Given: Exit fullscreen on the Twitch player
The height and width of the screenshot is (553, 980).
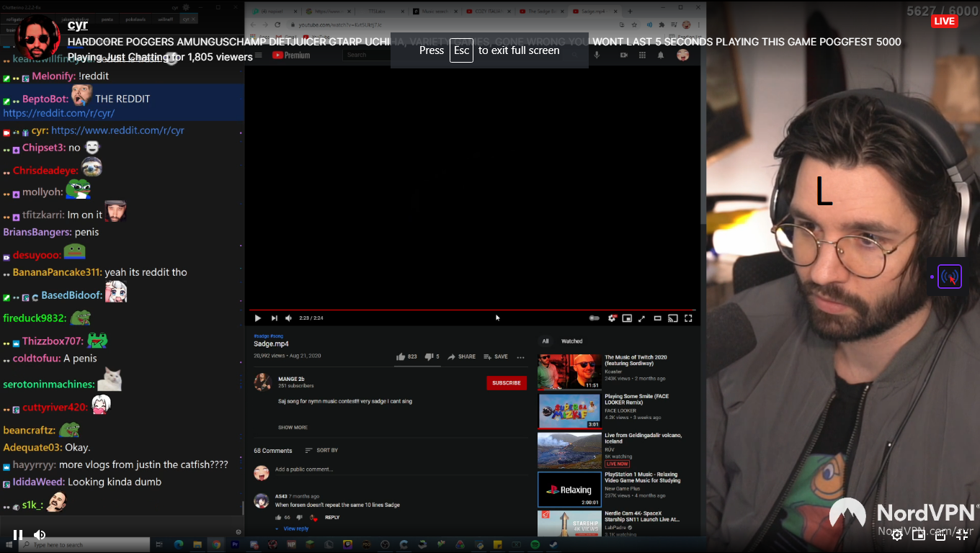Looking at the screenshot, I should (962, 534).
